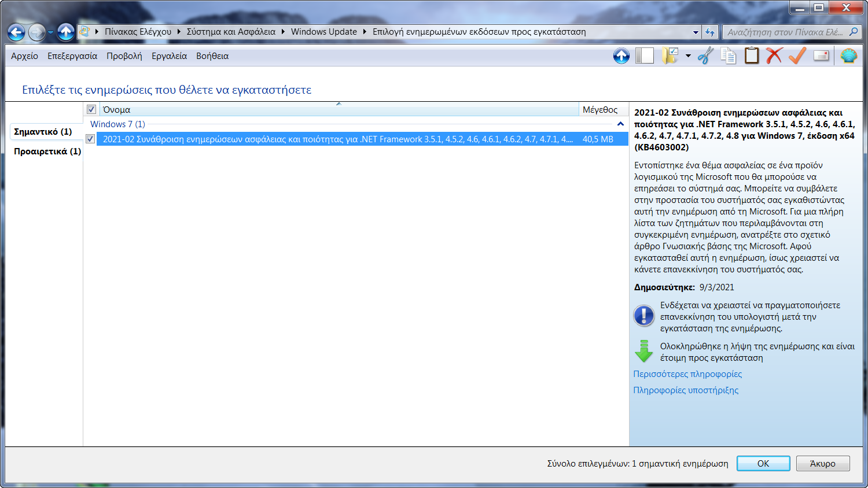Confirm the selection with the OK button
The width and height of the screenshot is (868, 488).
pos(763,464)
